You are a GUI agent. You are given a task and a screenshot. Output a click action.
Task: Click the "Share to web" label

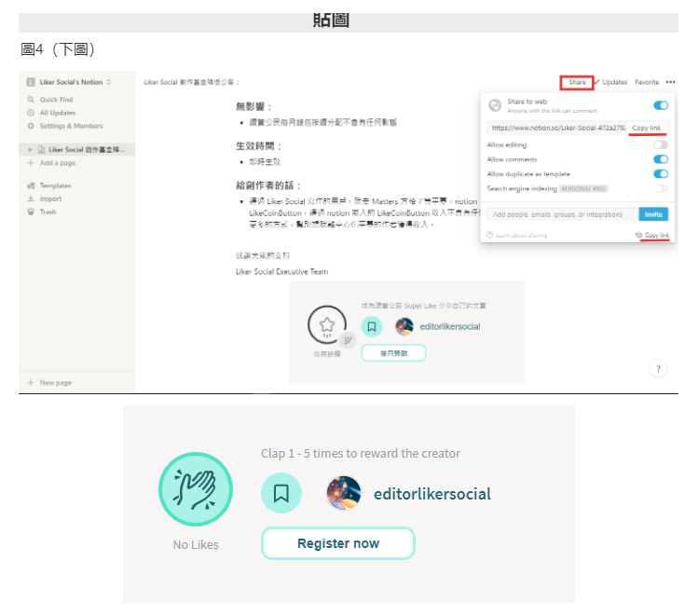[527, 102]
